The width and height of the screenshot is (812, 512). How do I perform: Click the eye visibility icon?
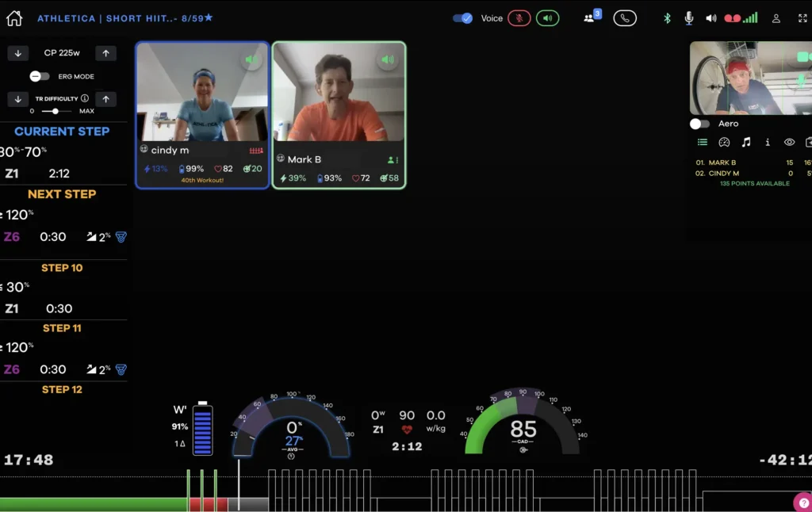click(x=789, y=142)
